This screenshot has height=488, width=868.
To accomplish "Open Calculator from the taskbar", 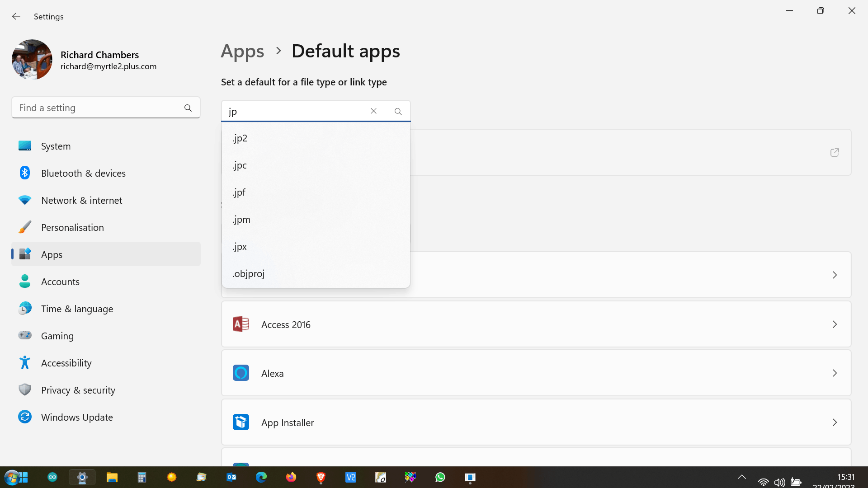I will click(x=142, y=477).
